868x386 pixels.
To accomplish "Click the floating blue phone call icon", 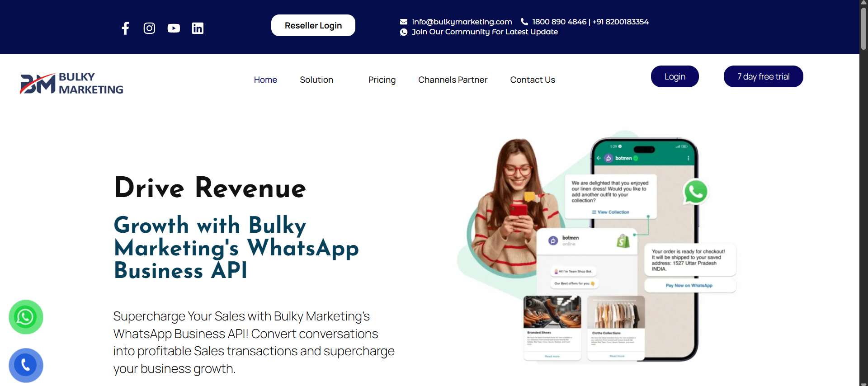I will pos(26,365).
